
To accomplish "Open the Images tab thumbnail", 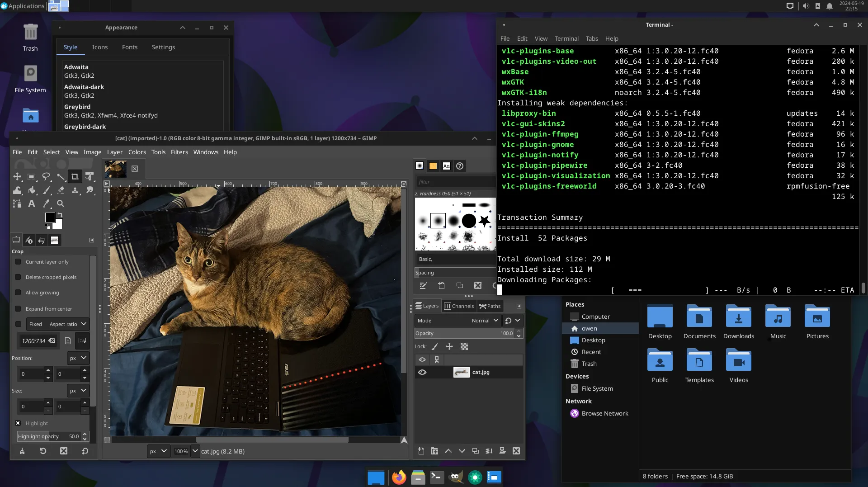I will 55,240.
